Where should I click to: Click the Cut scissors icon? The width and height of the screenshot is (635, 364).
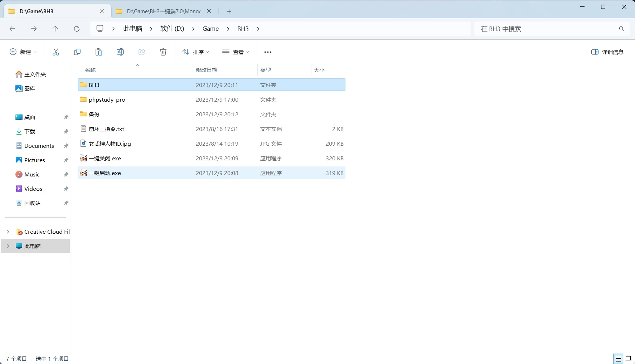pos(56,52)
